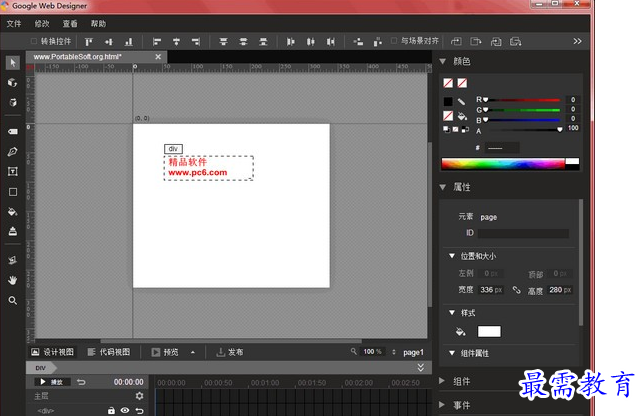Show more toolbar options with double chevron
The height and width of the screenshot is (416, 643).
pos(577,41)
